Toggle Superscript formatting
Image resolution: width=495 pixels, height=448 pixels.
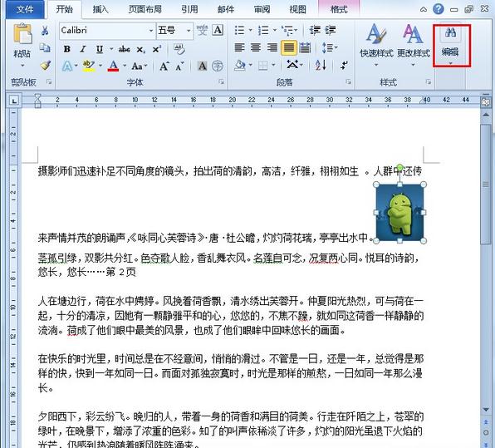coord(157,49)
